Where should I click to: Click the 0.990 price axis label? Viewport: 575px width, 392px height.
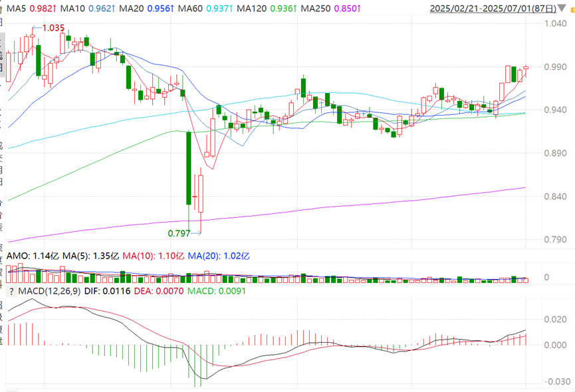tap(555, 67)
